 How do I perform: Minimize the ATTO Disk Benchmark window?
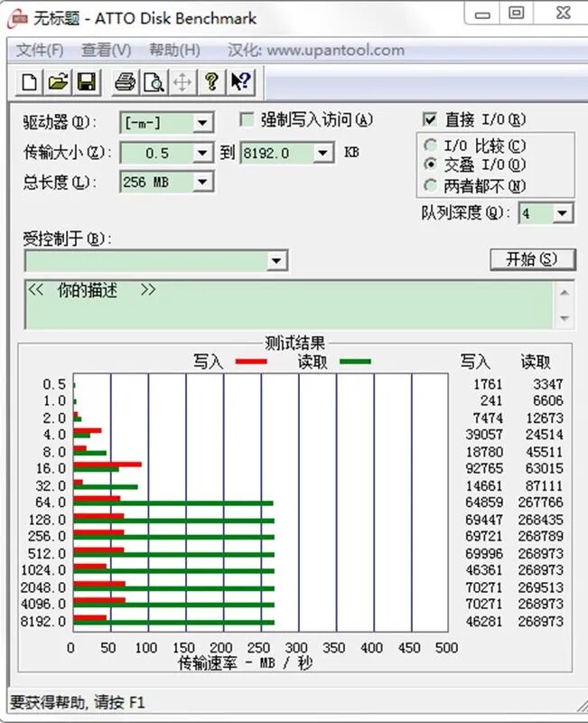click(x=482, y=14)
